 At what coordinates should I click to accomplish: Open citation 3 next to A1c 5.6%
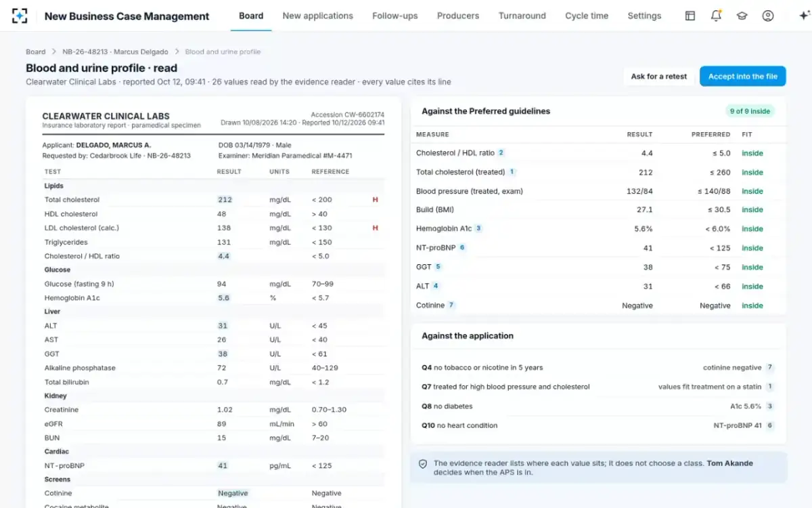tap(769, 406)
